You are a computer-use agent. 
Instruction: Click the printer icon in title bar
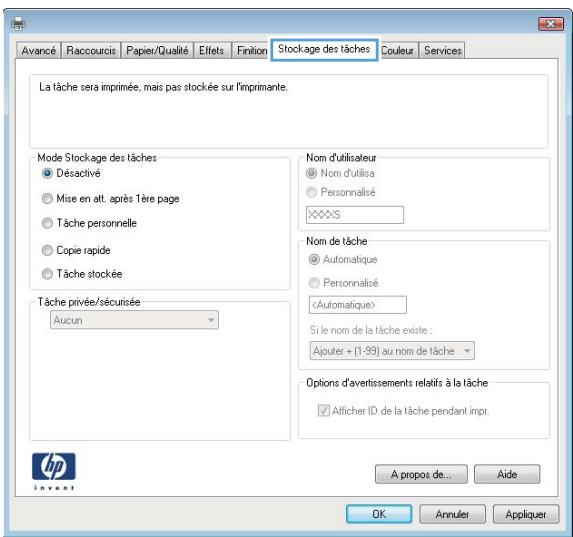pyautogui.click(x=18, y=24)
